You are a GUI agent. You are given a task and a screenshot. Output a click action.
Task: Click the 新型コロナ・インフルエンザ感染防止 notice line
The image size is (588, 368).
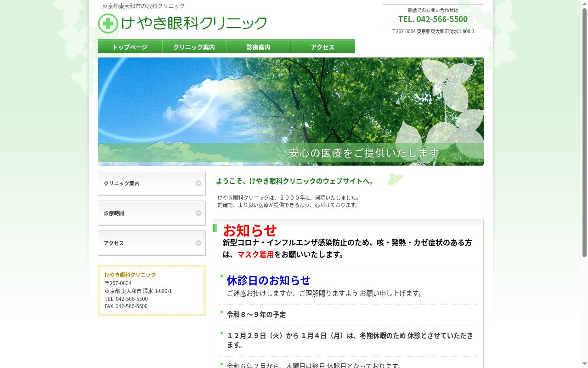[347, 248]
